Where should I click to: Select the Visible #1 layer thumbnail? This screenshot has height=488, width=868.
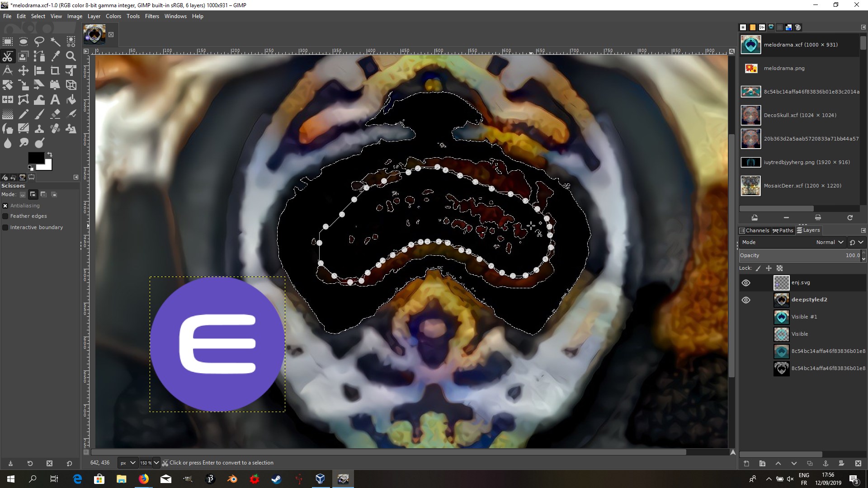(781, 317)
